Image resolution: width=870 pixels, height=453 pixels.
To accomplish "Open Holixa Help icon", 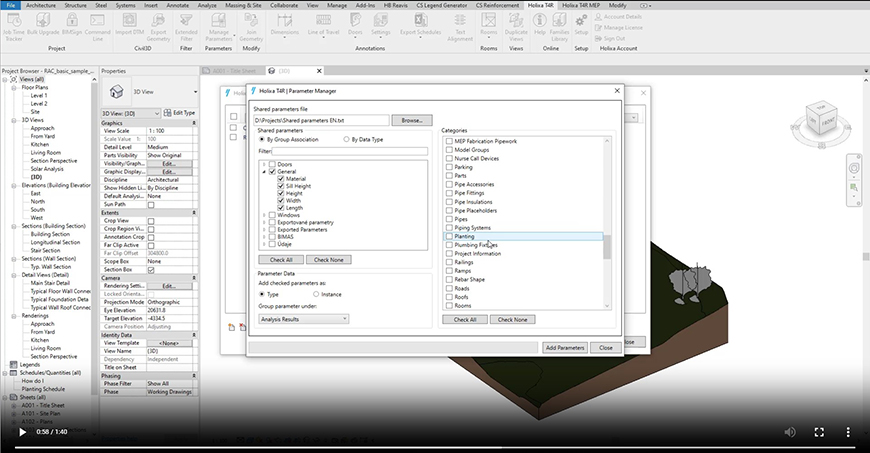I will [539, 25].
